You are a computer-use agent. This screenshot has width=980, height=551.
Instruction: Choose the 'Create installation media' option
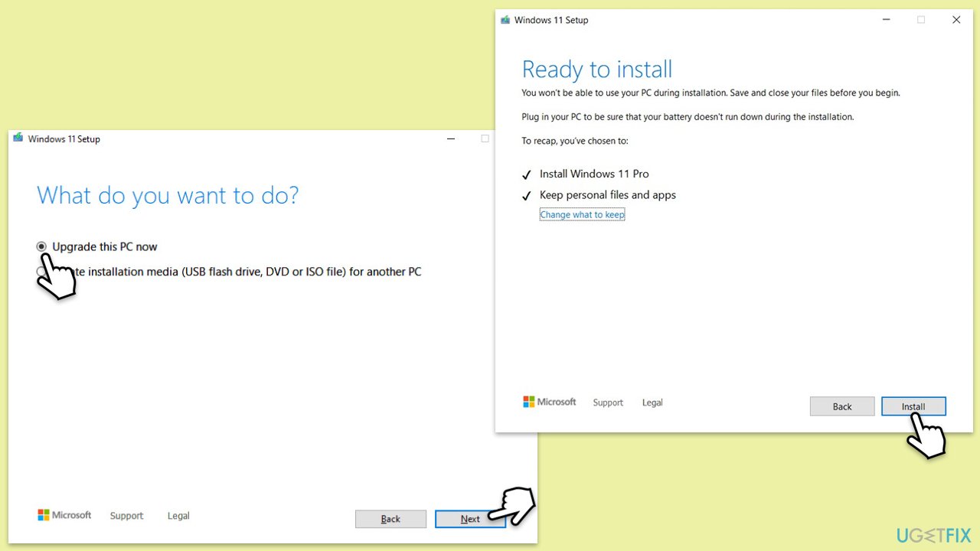coord(245,272)
